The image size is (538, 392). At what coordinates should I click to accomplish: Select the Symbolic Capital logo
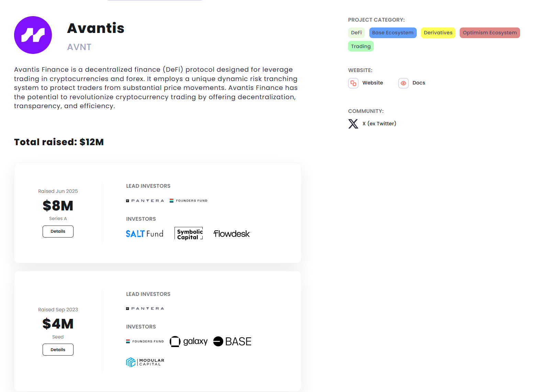pyautogui.click(x=189, y=234)
